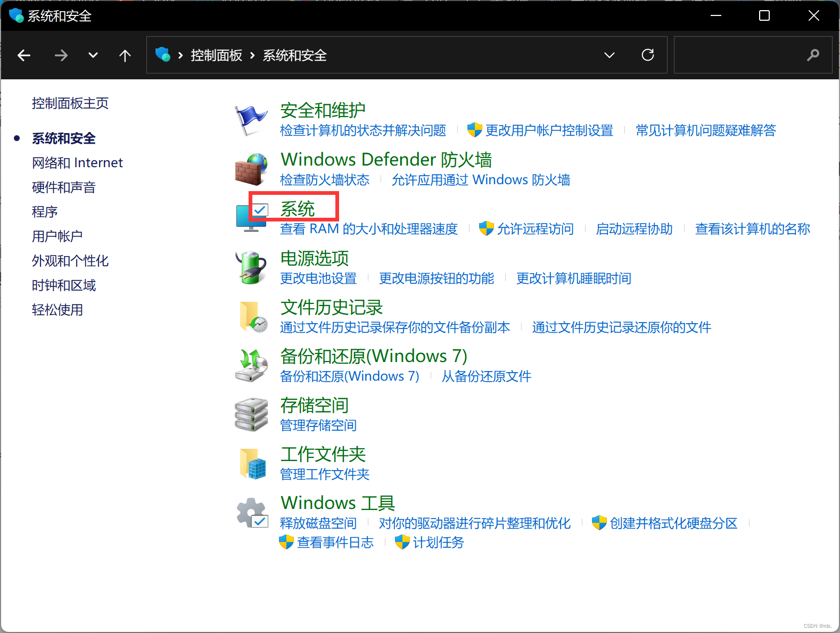
Task: Click 查看该计算机的名称 link
Action: pos(753,229)
